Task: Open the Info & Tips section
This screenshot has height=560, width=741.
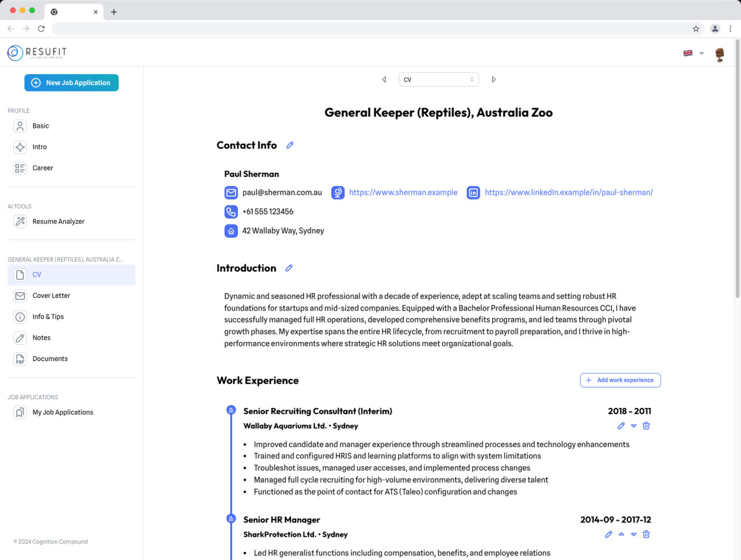Action: click(47, 316)
